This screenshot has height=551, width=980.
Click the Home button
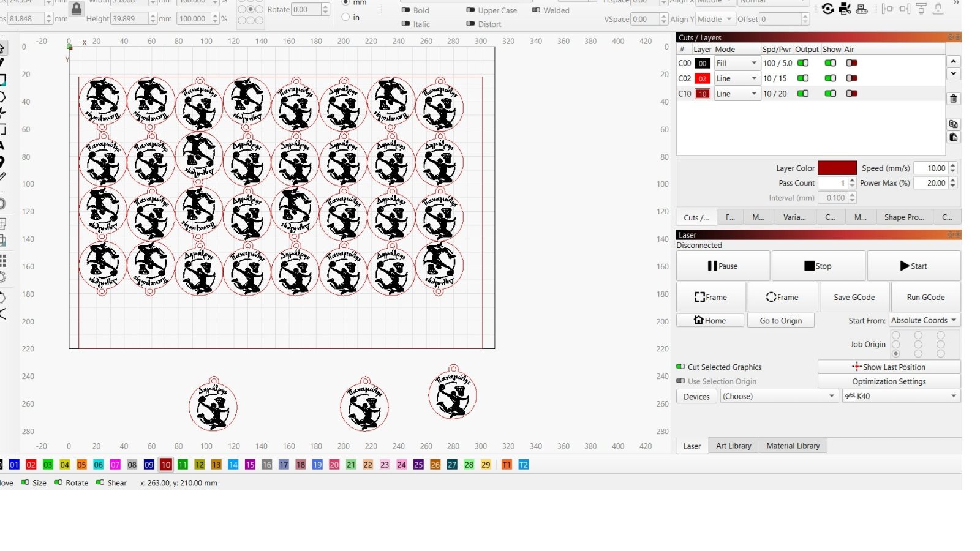pos(710,320)
